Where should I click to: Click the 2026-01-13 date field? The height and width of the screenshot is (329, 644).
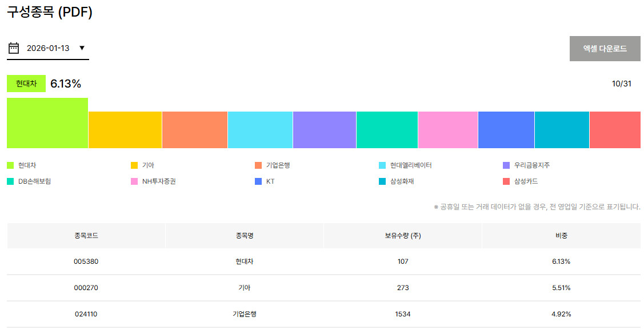(x=48, y=48)
